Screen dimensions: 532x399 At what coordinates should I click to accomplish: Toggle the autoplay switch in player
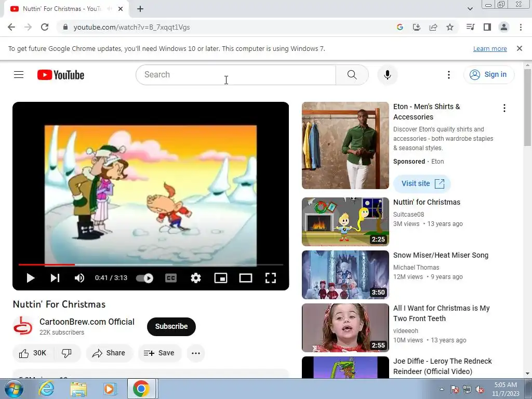pos(145,278)
